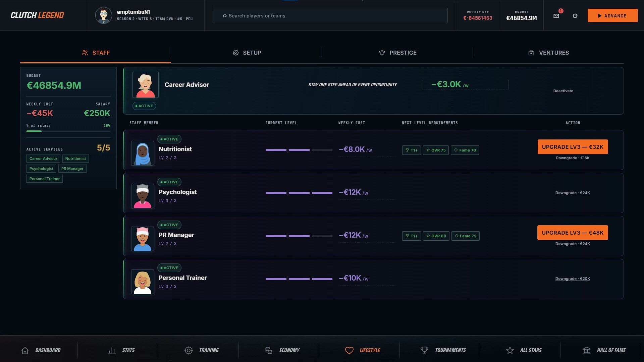The image size is (644, 362).
Task: Click the emptambaN1 profile avatar
Action: (104, 15)
